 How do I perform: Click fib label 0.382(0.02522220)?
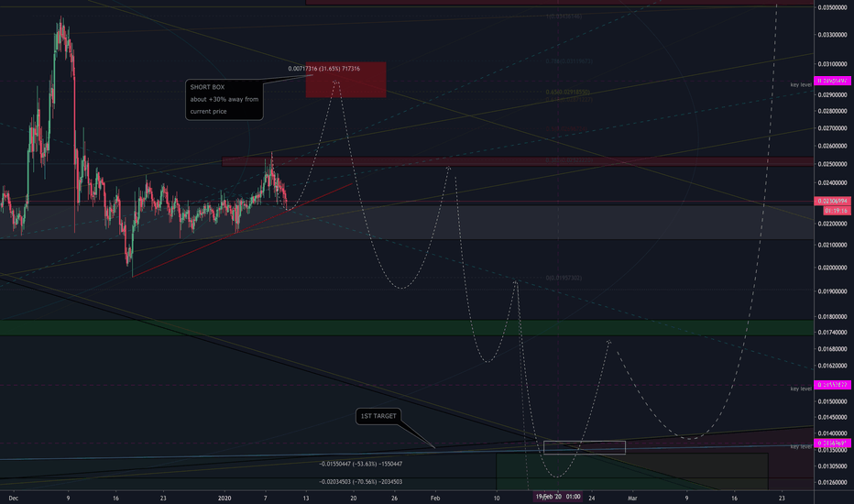pyautogui.click(x=569, y=160)
